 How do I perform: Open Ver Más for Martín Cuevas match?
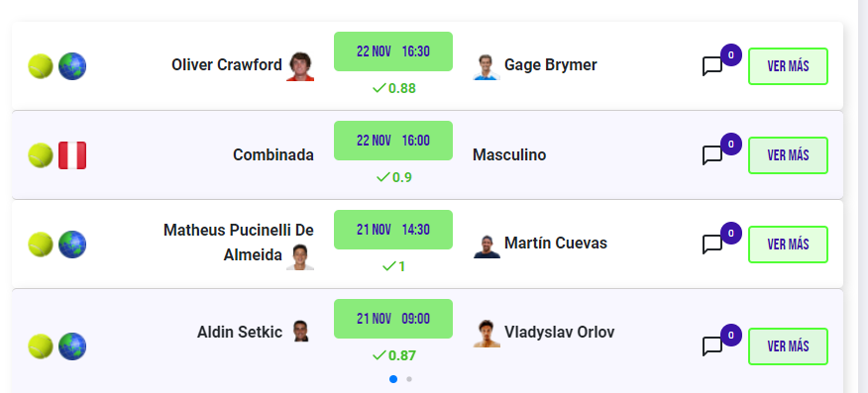pyautogui.click(x=789, y=245)
